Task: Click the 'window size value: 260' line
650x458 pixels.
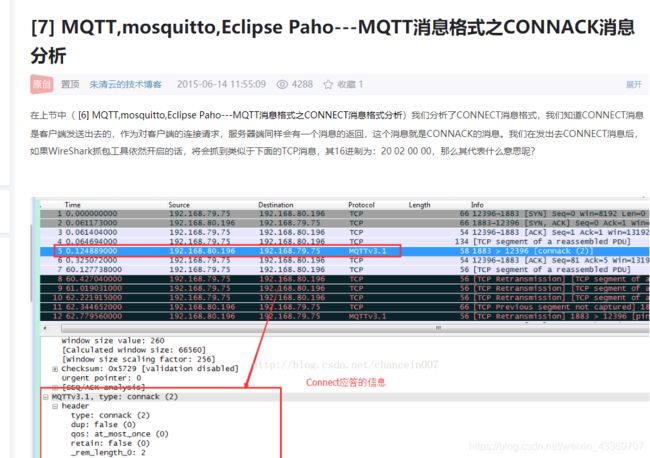Action: tap(113, 341)
